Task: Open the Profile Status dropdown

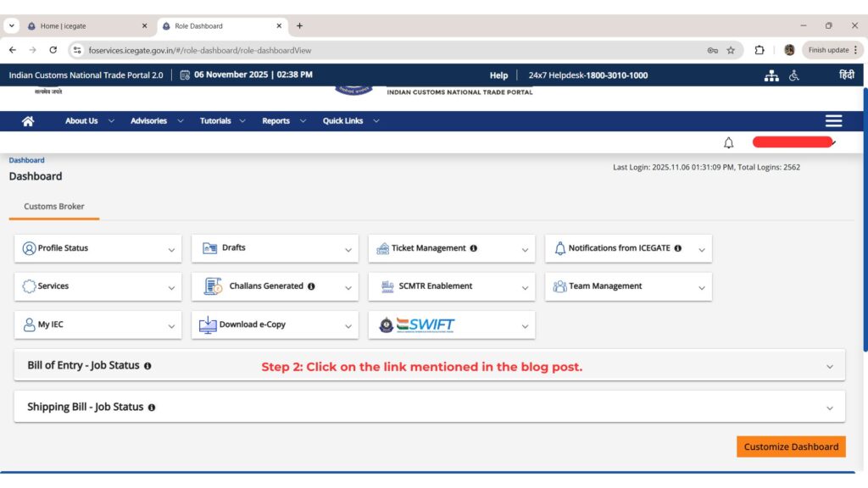Action: pos(172,248)
